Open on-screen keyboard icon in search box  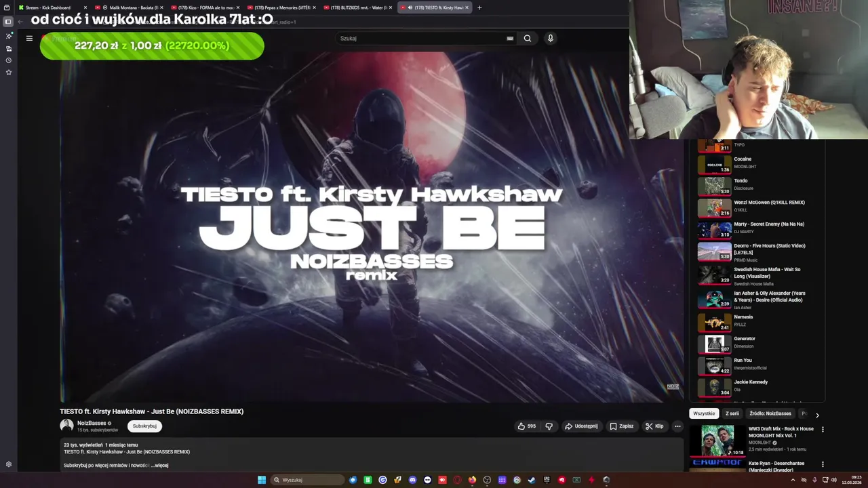click(510, 39)
